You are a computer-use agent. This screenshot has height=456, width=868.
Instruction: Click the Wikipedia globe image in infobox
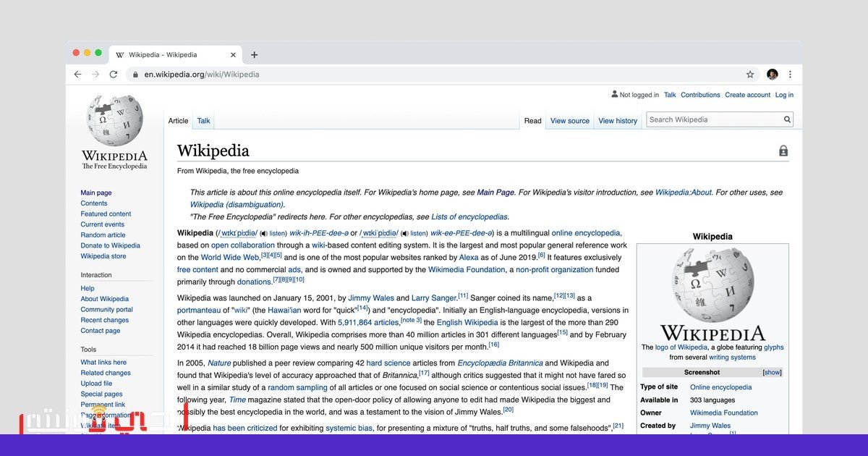[x=712, y=285]
